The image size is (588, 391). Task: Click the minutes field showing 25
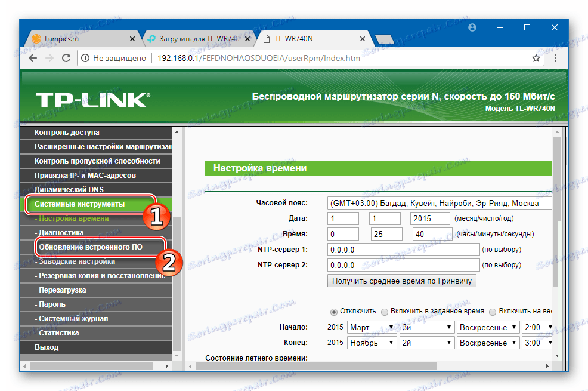(x=386, y=234)
